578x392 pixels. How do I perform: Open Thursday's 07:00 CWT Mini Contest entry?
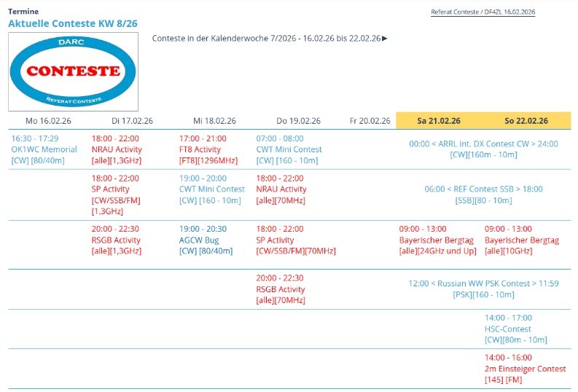[x=289, y=149]
